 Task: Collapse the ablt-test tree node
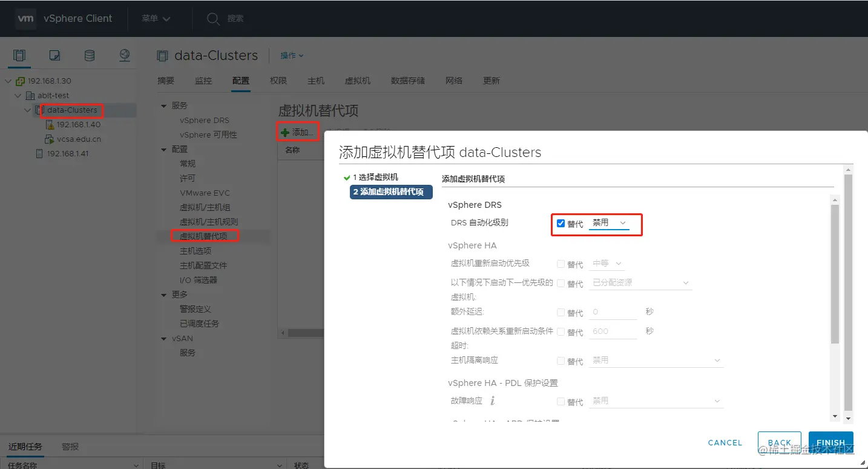18,96
